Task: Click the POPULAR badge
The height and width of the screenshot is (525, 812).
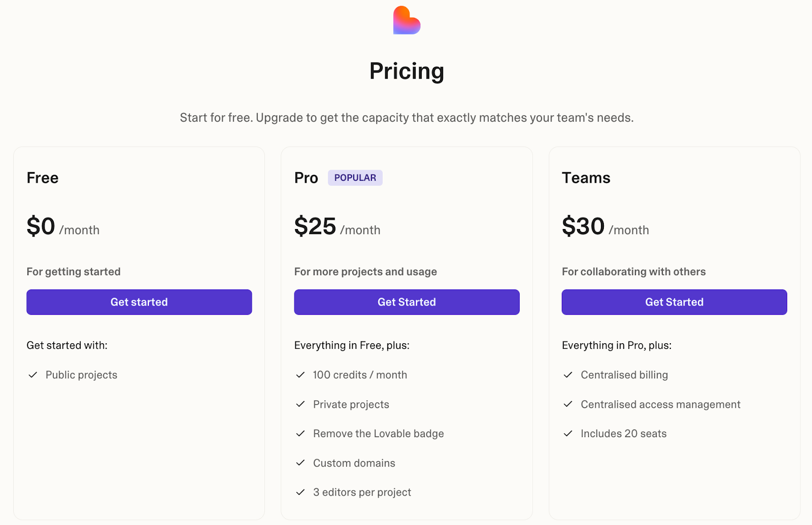Action: point(355,178)
